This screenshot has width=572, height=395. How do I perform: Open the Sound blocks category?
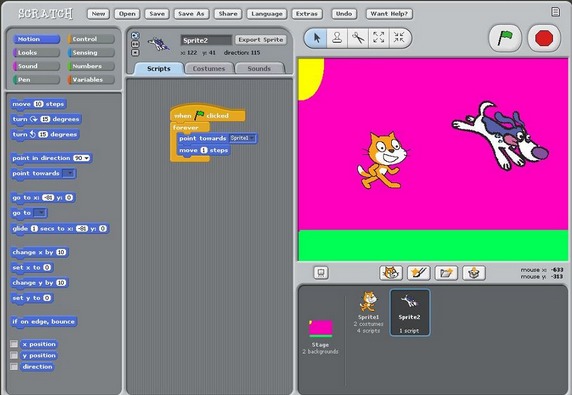click(x=36, y=66)
